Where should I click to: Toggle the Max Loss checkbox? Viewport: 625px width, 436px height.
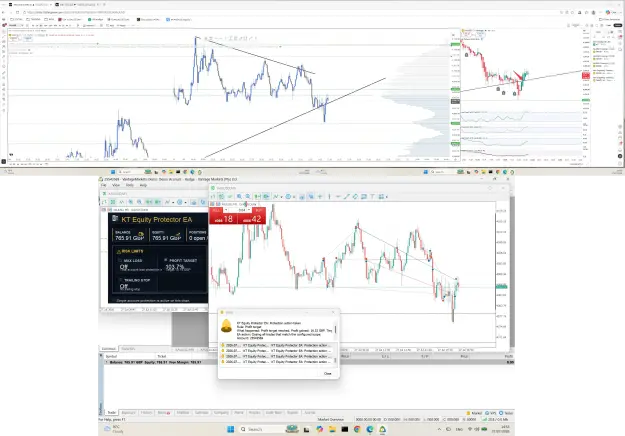[120, 260]
